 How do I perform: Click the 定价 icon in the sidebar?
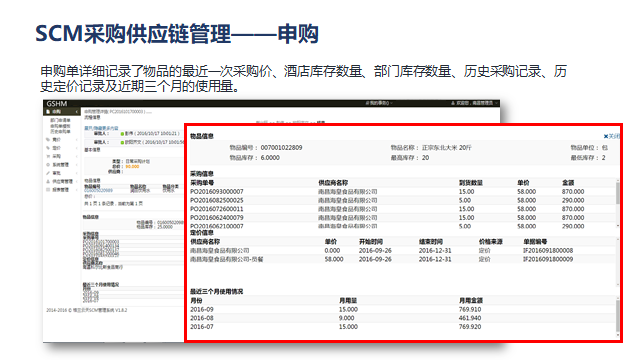[x=48, y=148]
